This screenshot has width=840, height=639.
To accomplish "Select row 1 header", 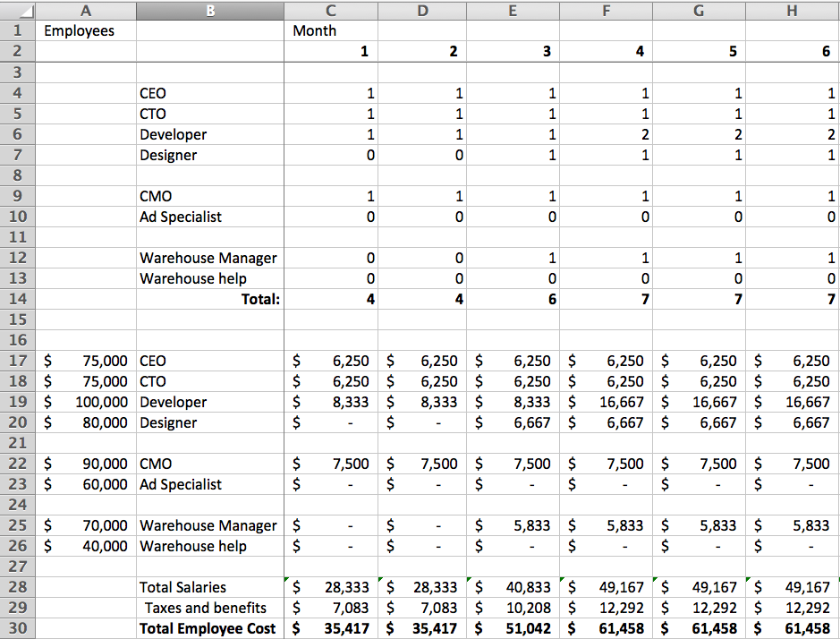I will pyautogui.click(x=18, y=30).
